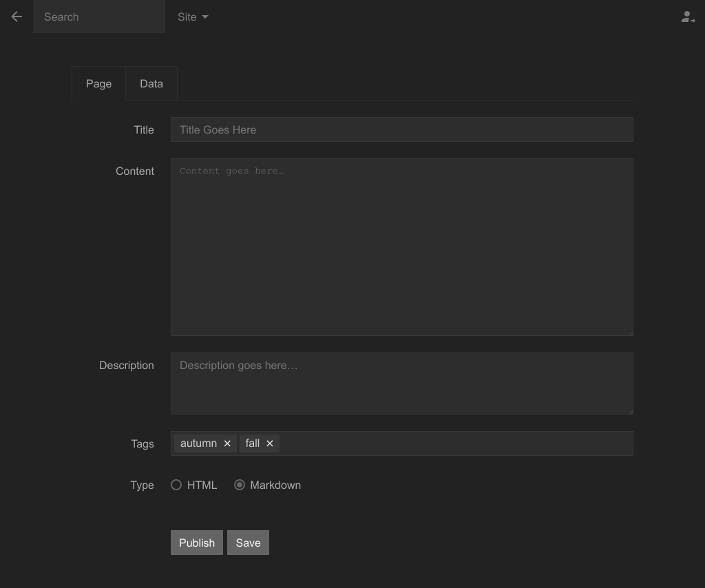The image size is (705, 588).
Task: Click inside the Content text area
Action: (x=401, y=247)
